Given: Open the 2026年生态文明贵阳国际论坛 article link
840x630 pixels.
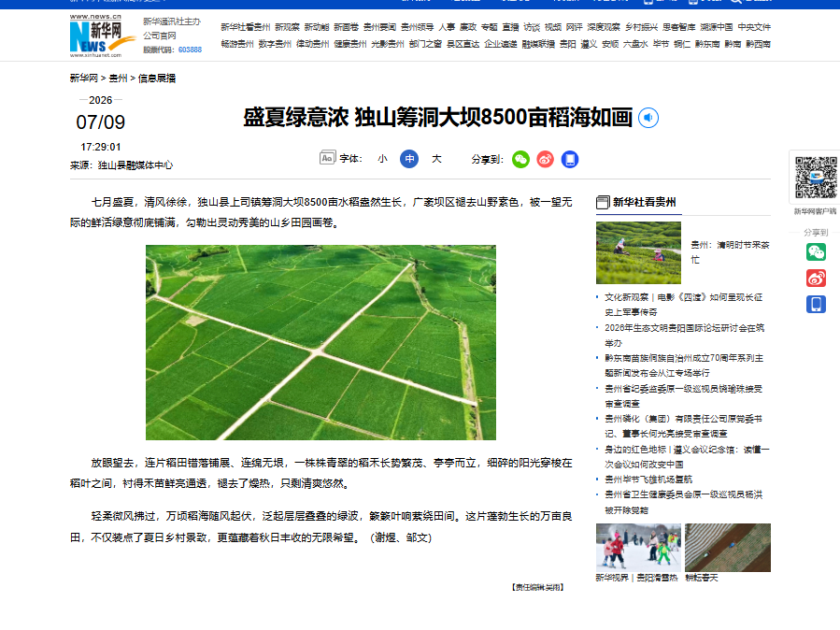Looking at the screenshot, I should point(685,336).
